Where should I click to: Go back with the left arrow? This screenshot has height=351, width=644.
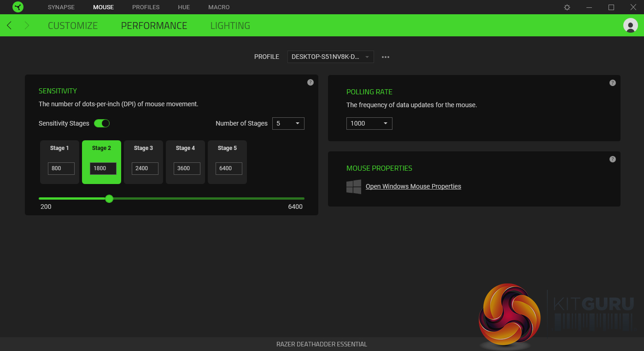(9, 26)
